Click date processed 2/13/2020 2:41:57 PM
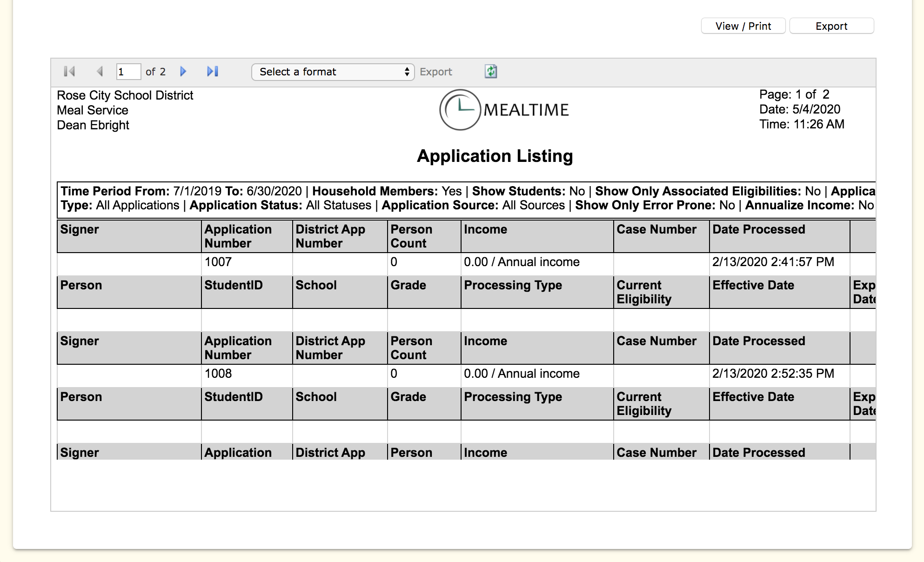The image size is (924, 562). pos(773,262)
